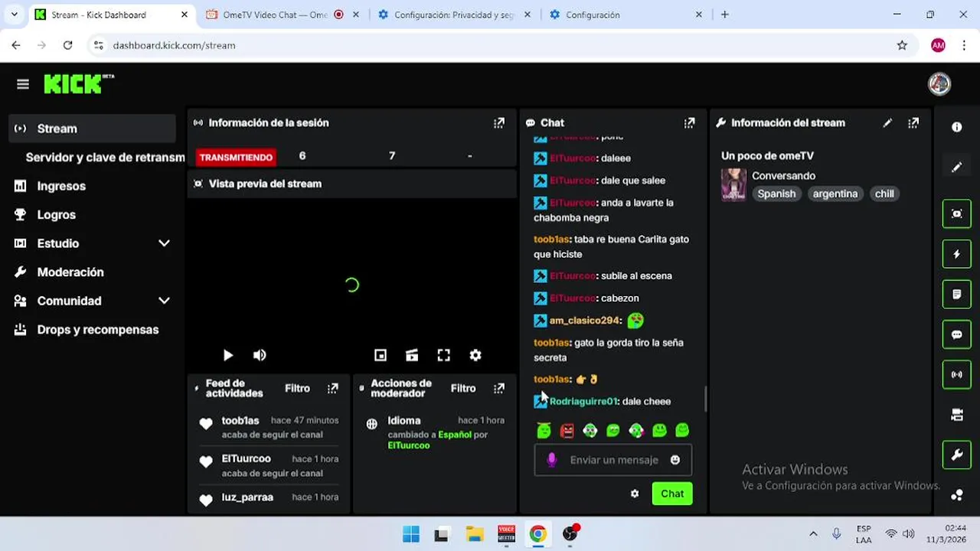Open the Windows Start menu
Viewport: 980px width, 551px height.
(x=411, y=534)
